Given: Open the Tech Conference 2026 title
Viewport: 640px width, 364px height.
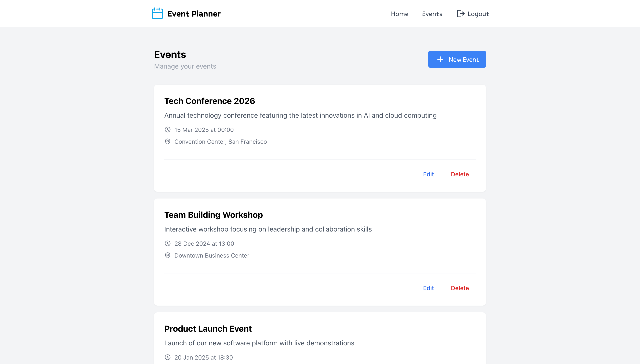Looking at the screenshot, I should pos(210,101).
